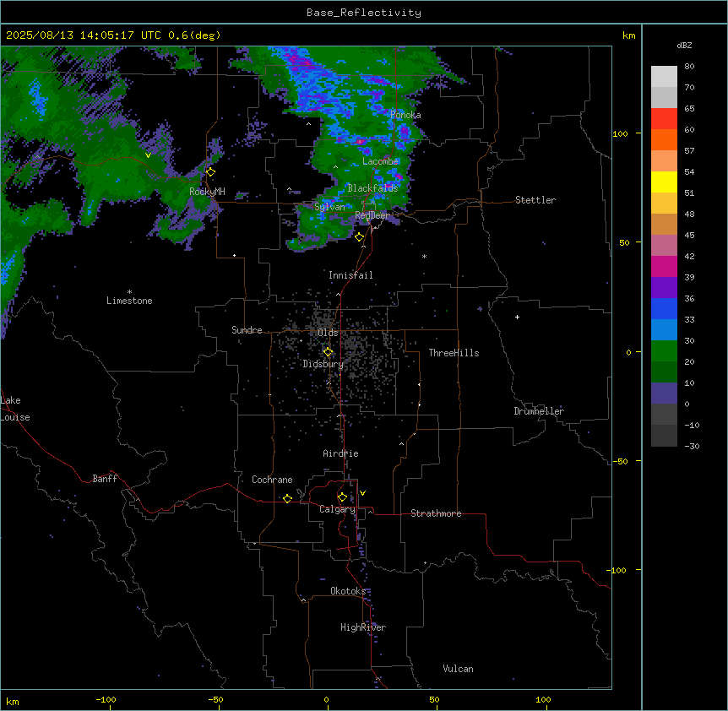Click the Cochrane label
Screen dimensions: 728x711
(272, 480)
